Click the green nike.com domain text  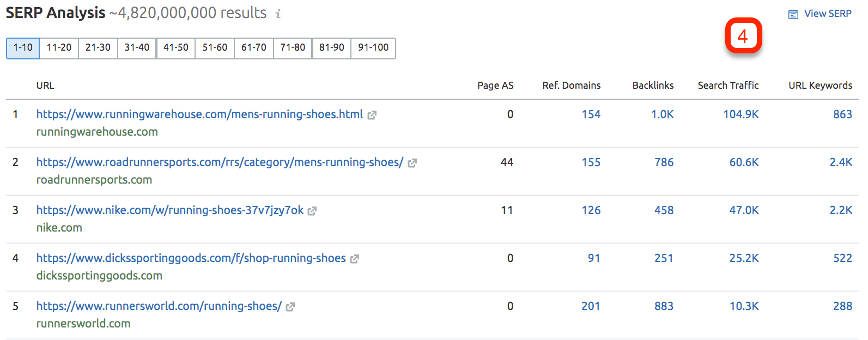[59, 228]
